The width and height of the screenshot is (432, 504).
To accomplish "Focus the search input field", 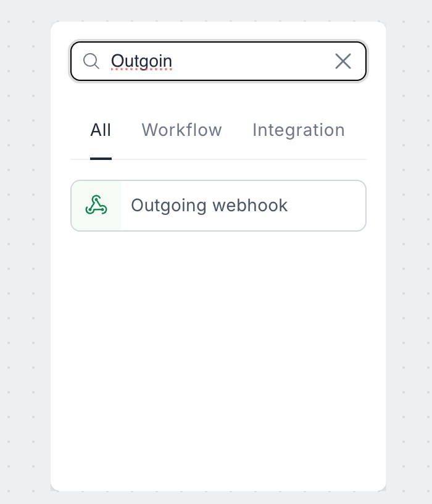I will click(247, 61).
